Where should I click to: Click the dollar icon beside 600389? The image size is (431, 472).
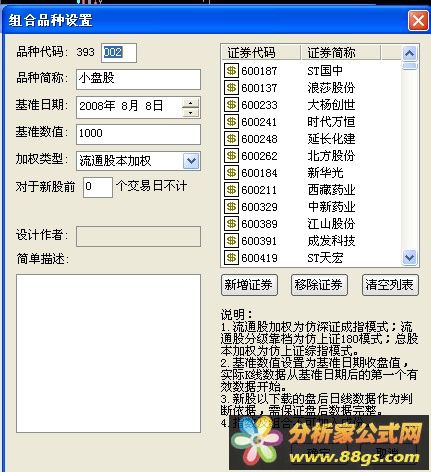[x=231, y=224]
